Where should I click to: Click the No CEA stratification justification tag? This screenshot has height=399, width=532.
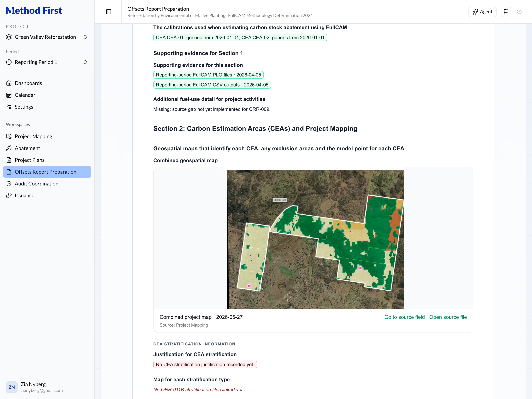click(205, 364)
